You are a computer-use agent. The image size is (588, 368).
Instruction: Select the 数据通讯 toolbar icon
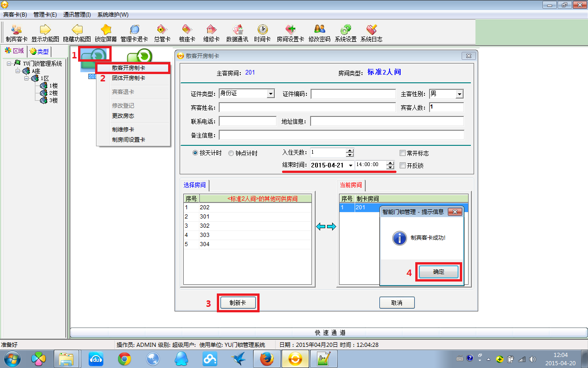tap(237, 30)
